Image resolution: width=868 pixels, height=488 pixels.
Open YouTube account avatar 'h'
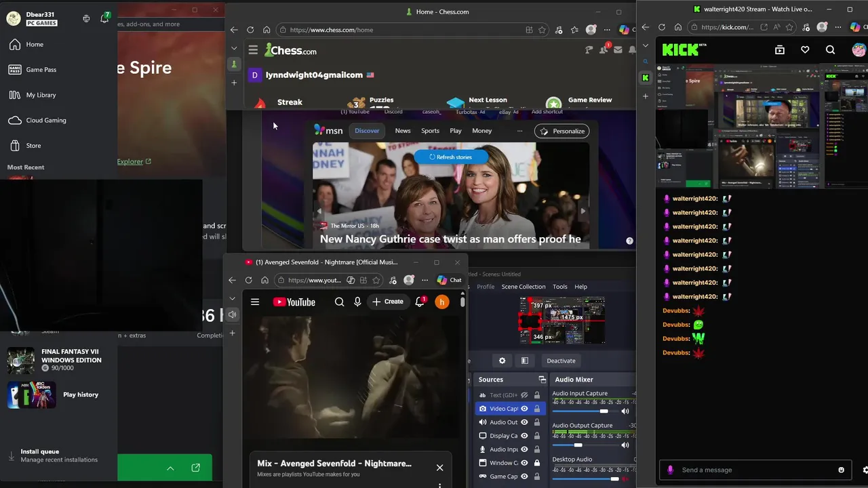[441, 302]
